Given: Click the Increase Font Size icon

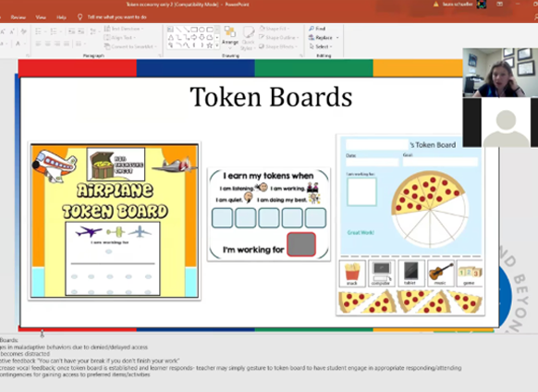Looking at the screenshot, I should [x=3, y=31].
